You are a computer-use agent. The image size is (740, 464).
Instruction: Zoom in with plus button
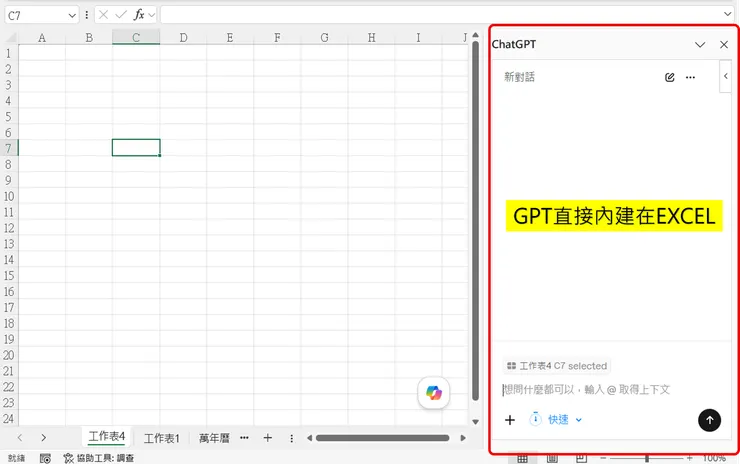(690, 458)
